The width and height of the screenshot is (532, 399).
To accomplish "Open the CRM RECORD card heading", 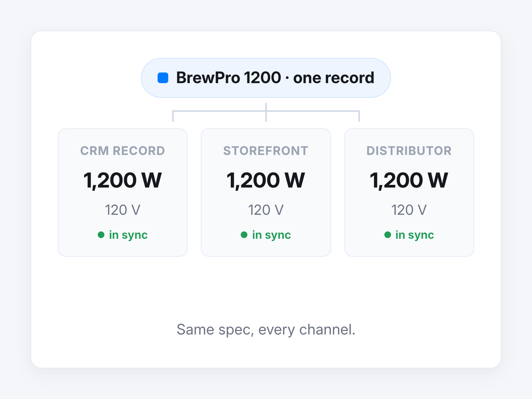I will coord(123,151).
